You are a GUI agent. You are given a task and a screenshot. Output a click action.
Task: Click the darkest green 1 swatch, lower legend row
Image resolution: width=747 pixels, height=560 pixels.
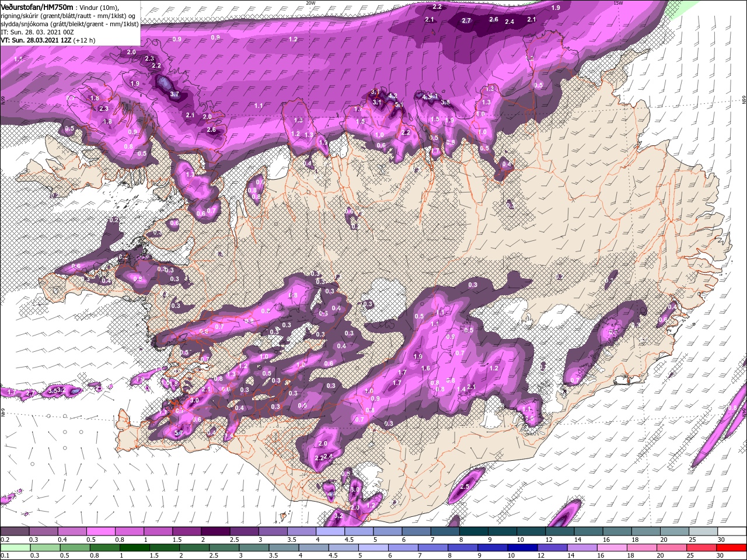pos(135,548)
